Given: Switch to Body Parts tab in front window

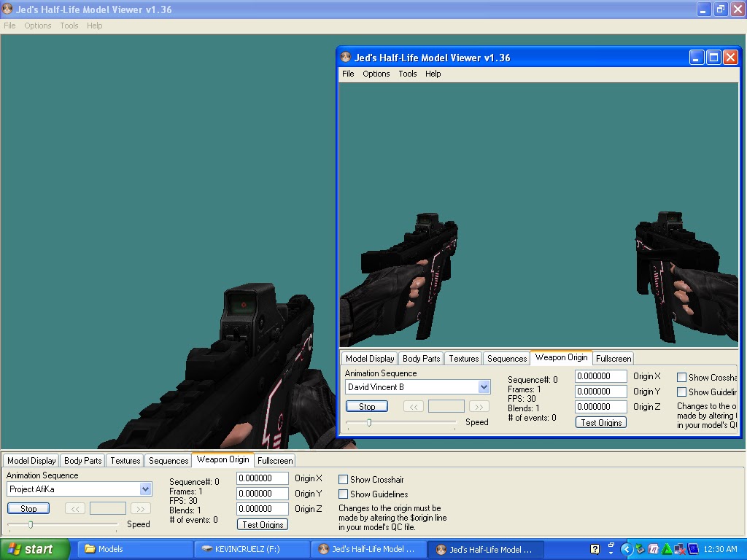Looking at the screenshot, I should (x=421, y=359).
